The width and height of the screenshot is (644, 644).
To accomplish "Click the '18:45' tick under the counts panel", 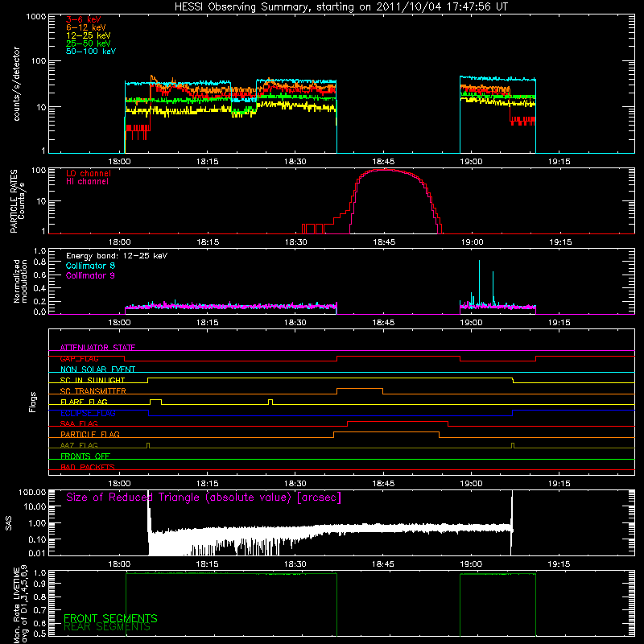I will (x=383, y=162).
